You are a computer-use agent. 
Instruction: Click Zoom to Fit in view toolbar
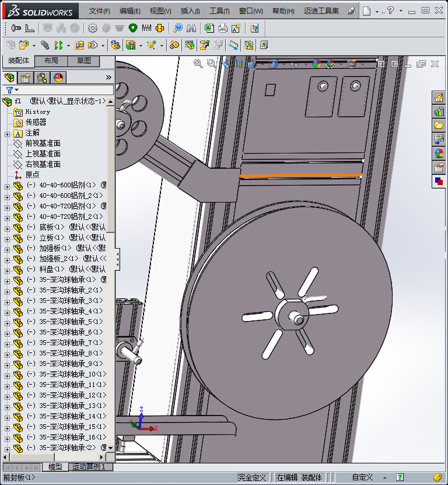(198, 64)
